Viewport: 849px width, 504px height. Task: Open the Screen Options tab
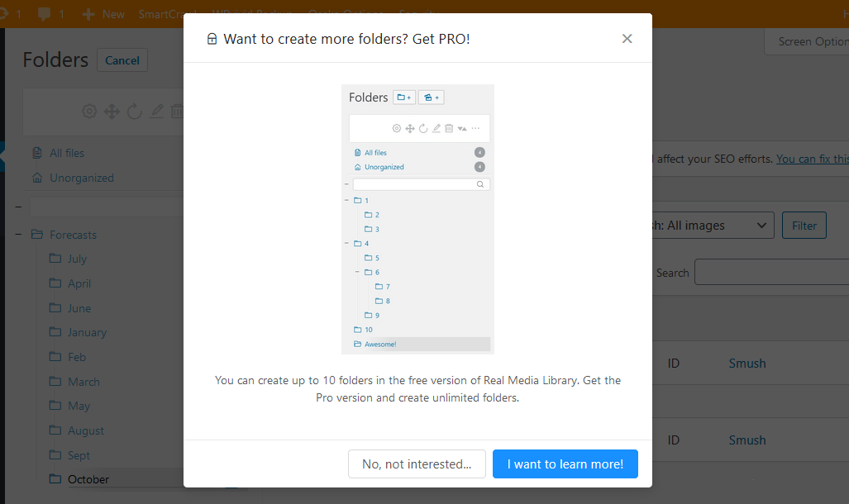808,41
